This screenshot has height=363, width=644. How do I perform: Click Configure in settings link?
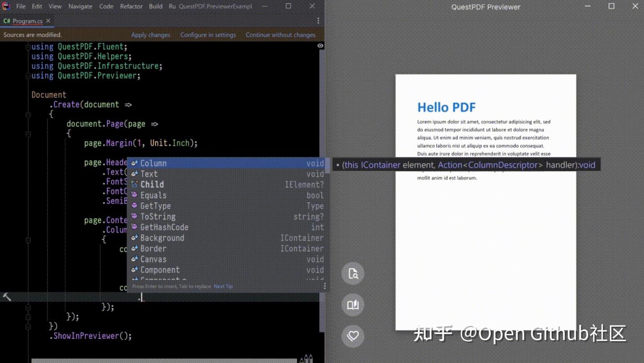pyautogui.click(x=208, y=35)
